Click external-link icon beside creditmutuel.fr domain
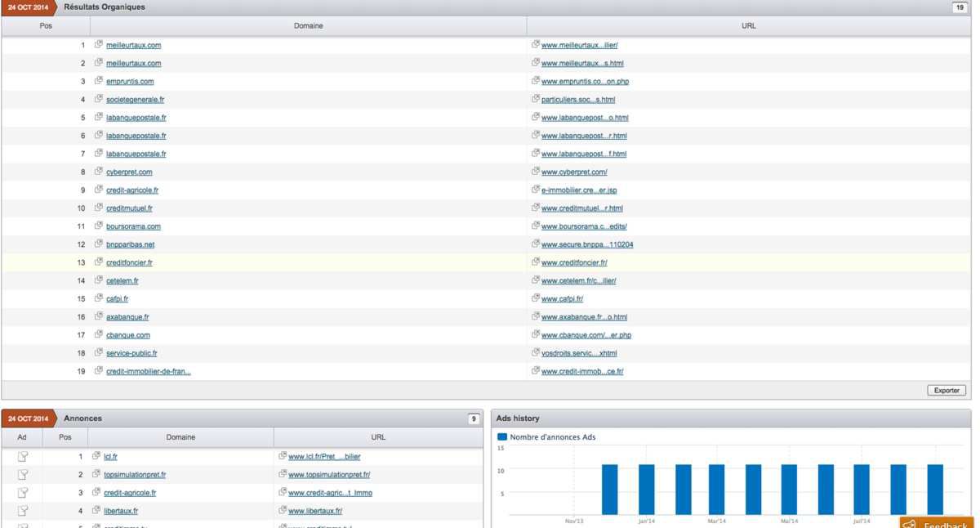The height and width of the screenshot is (528, 980). pyautogui.click(x=98, y=208)
